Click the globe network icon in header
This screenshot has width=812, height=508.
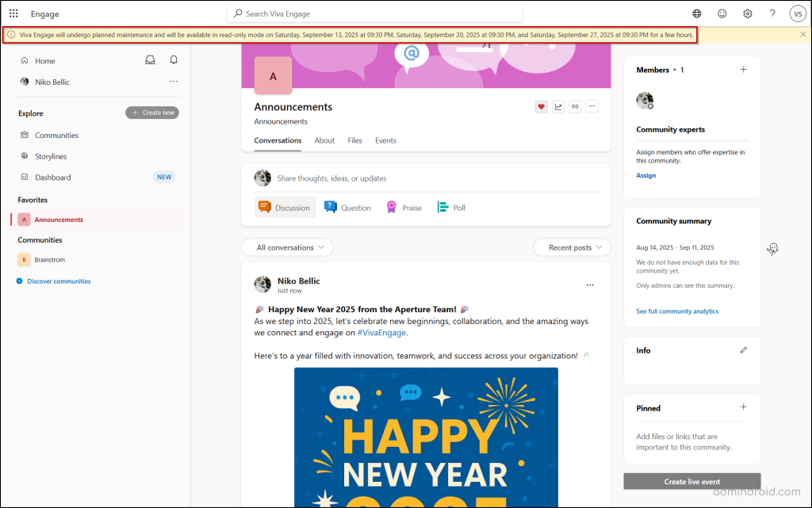[x=697, y=13]
